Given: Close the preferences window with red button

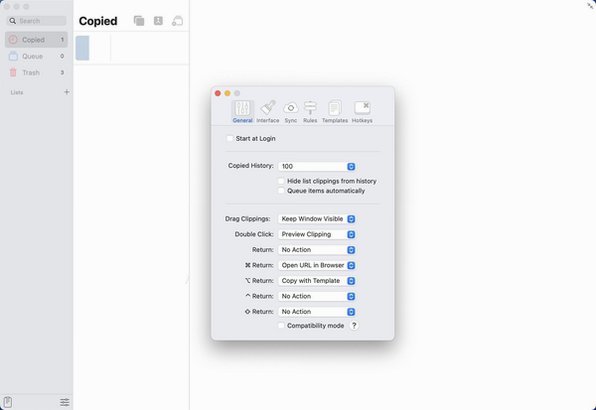Looking at the screenshot, I should click(218, 93).
